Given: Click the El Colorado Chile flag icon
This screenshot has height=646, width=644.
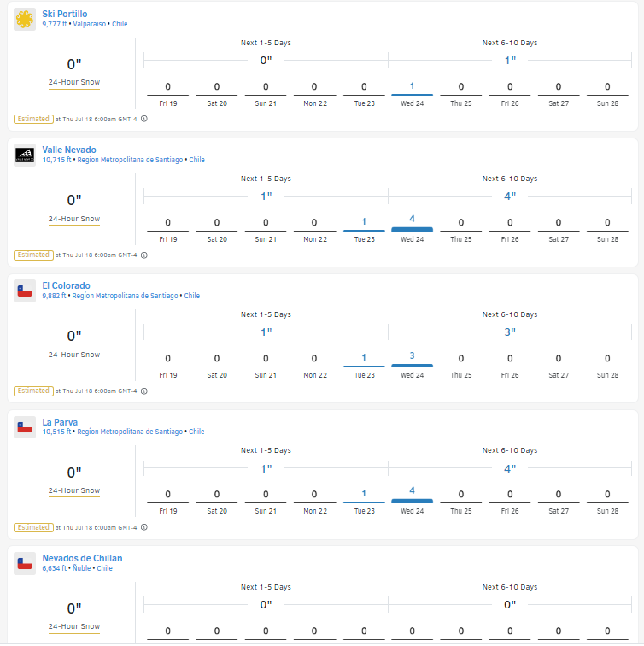Looking at the screenshot, I should click(25, 291).
